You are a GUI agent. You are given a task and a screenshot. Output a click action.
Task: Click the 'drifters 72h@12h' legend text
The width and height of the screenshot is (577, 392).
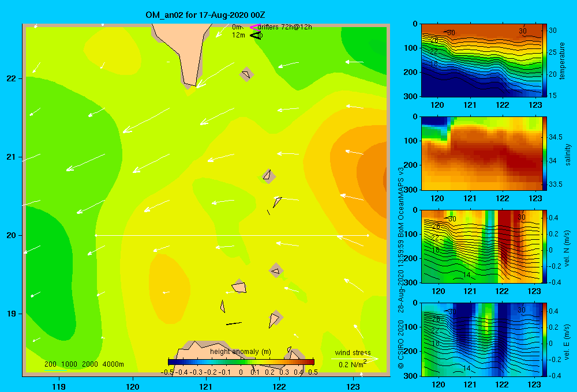coord(285,27)
